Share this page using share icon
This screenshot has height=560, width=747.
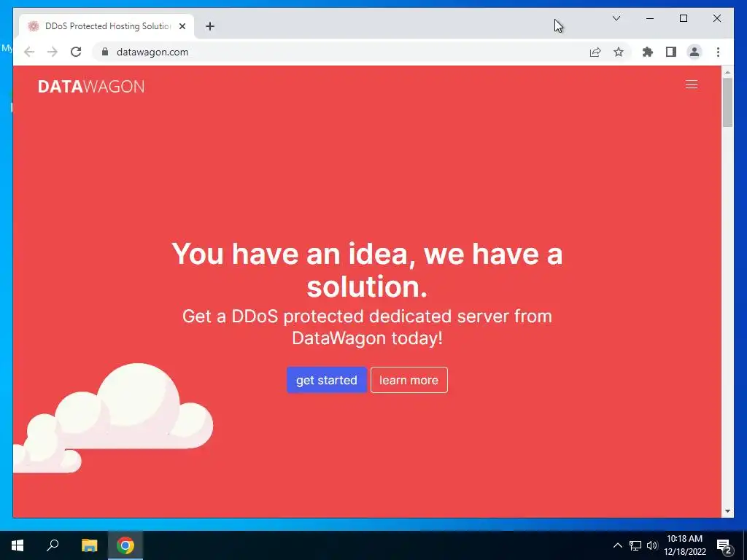[x=595, y=52]
